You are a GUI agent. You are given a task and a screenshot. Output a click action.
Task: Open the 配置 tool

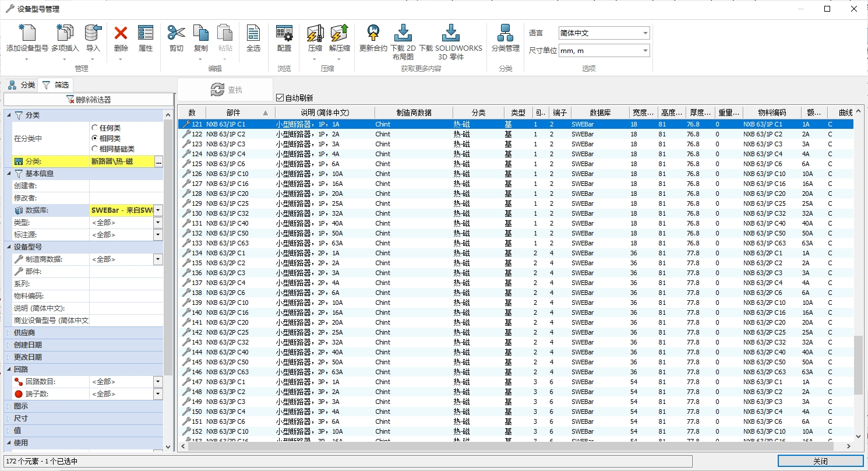(284, 34)
